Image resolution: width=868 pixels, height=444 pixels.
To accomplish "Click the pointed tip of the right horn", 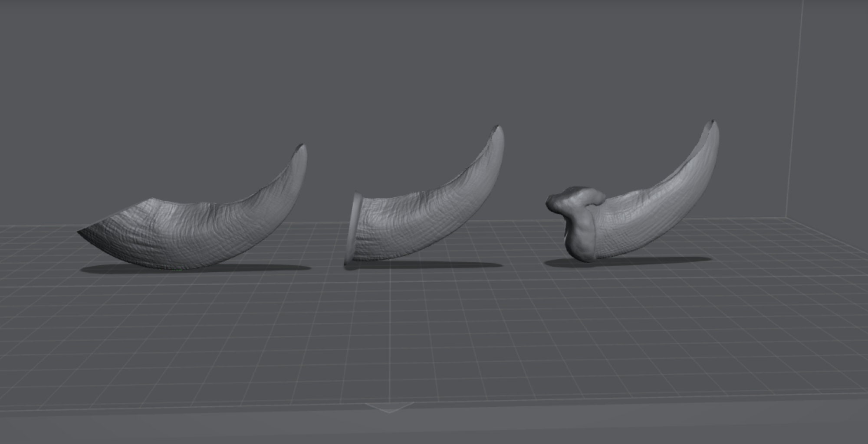I will (714, 125).
